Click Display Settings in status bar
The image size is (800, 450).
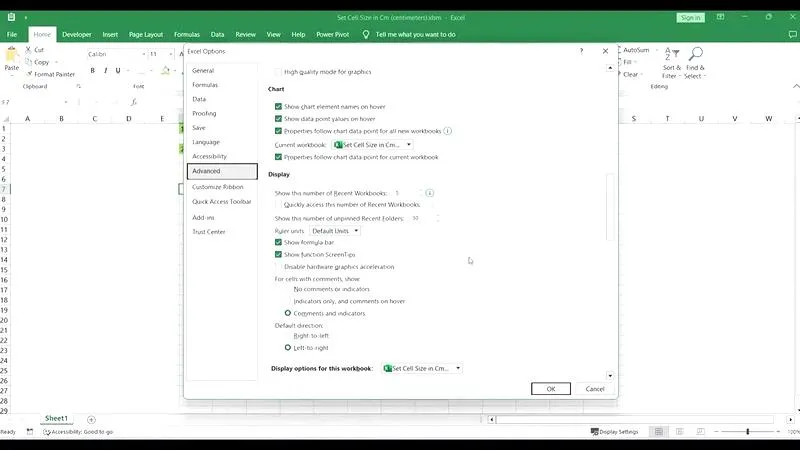[x=614, y=432]
